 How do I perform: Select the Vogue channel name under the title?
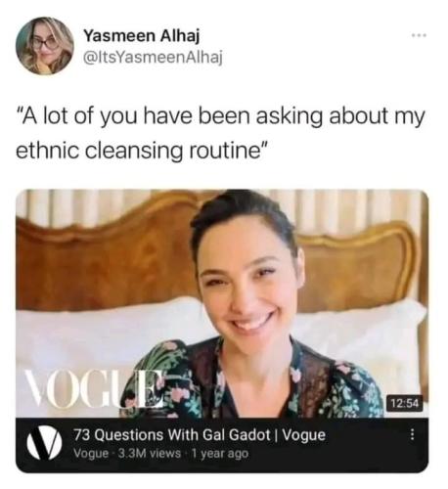coord(91,453)
